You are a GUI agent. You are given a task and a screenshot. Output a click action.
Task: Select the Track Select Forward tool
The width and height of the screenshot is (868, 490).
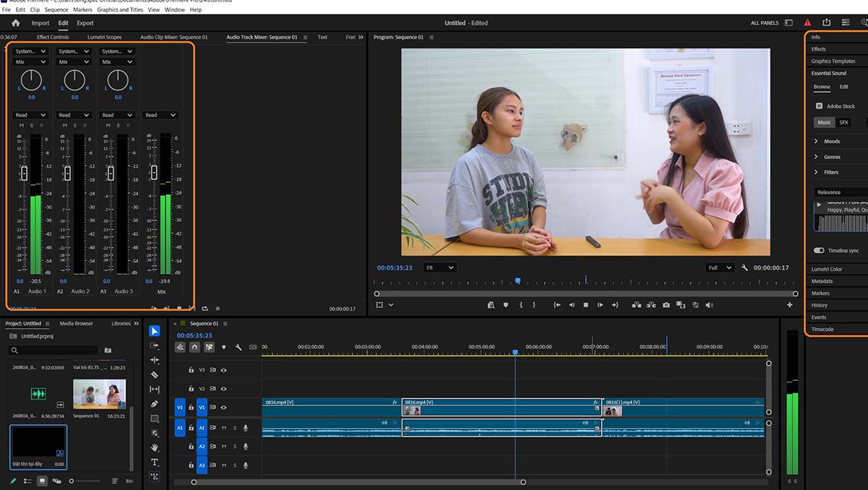(x=155, y=345)
